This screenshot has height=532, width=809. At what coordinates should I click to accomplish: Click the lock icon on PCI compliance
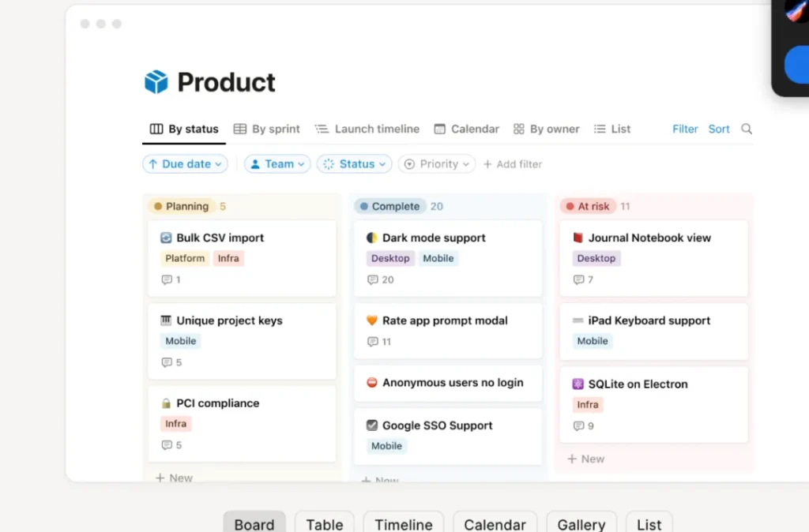pos(166,403)
